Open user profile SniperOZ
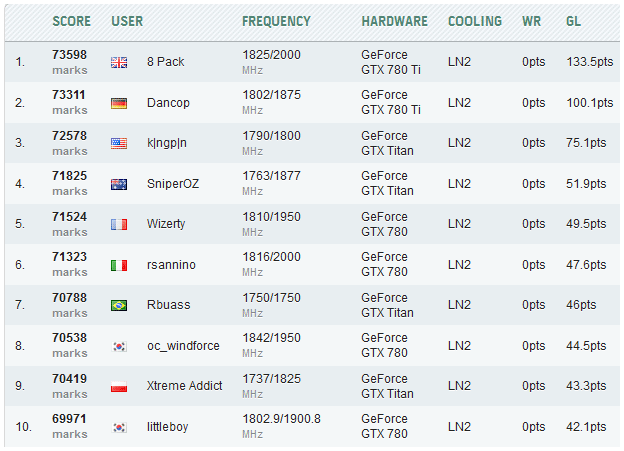Screen dimensions: 624x451 point(173,184)
